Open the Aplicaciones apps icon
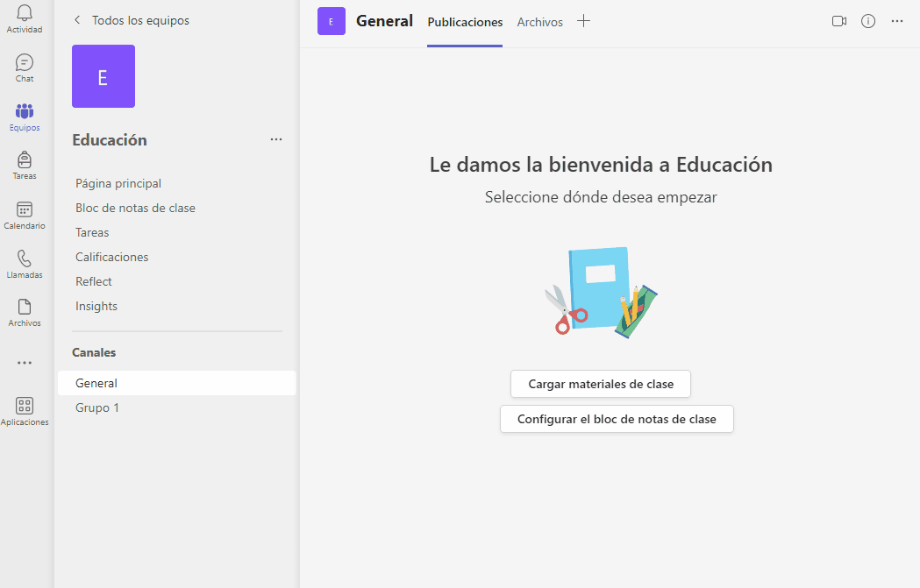The image size is (920, 588). (x=25, y=406)
